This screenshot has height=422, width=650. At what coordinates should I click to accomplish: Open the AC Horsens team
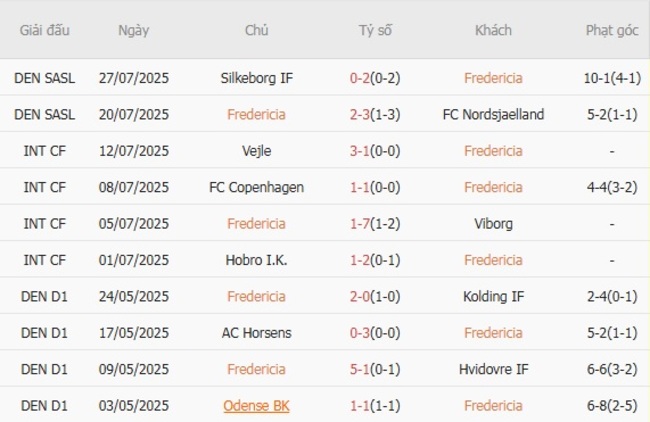click(256, 333)
